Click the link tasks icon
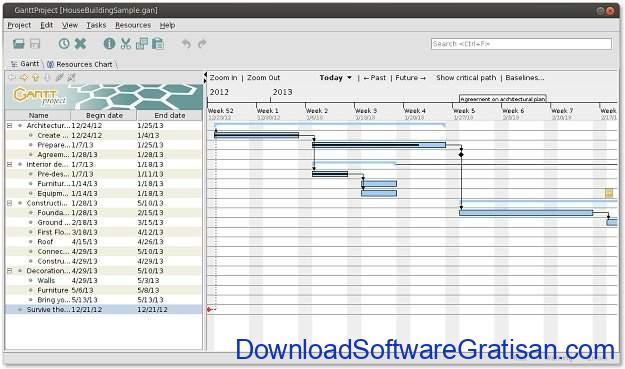The width and height of the screenshot is (625, 369). click(59, 77)
